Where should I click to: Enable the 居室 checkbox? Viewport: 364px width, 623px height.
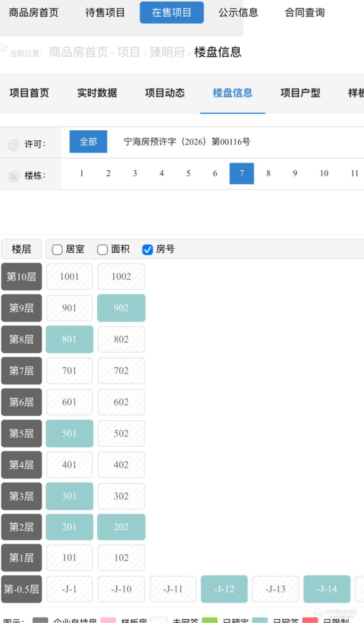57,250
